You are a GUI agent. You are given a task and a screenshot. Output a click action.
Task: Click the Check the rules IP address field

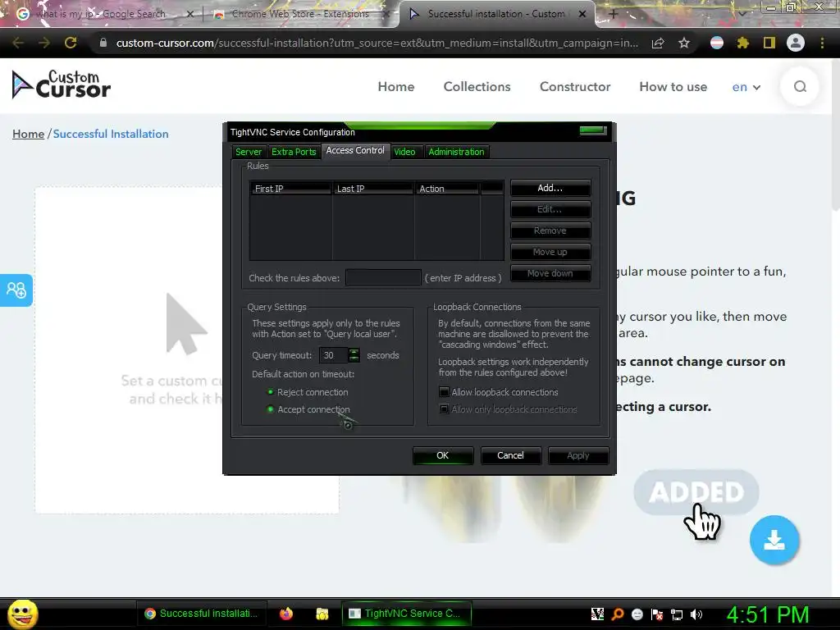[x=383, y=277]
